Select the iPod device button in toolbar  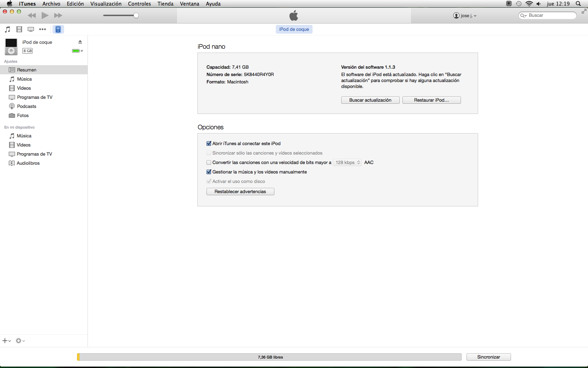point(58,29)
